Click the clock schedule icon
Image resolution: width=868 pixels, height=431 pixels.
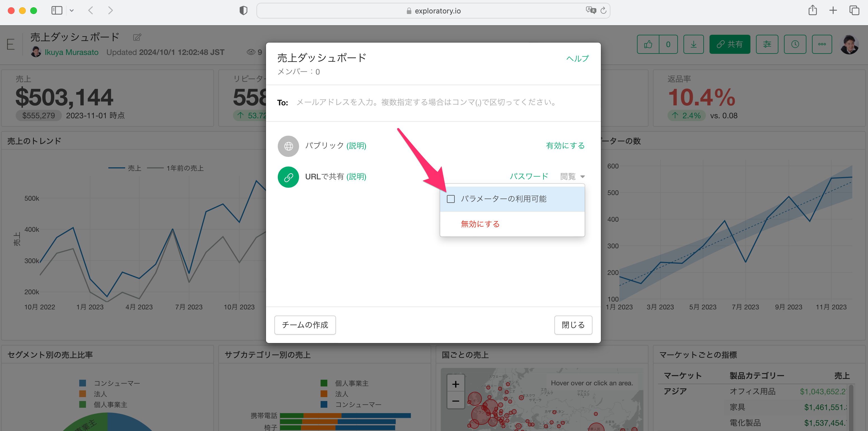point(795,44)
